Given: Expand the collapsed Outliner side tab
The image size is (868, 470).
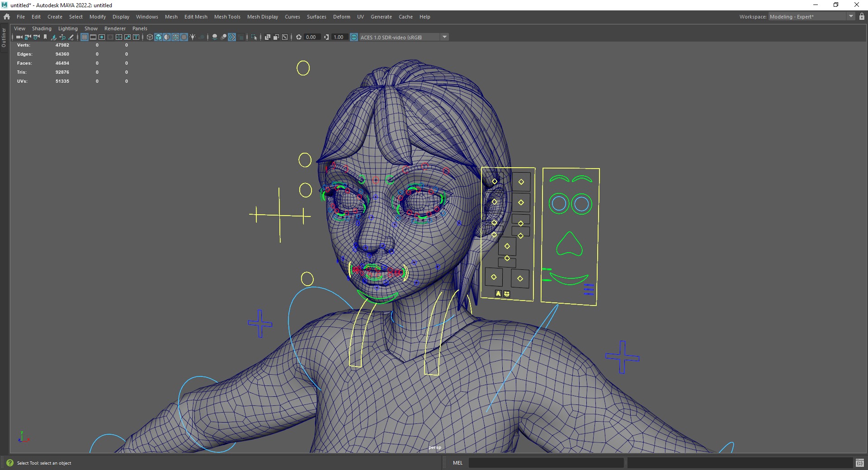Looking at the screenshot, I should [4, 38].
